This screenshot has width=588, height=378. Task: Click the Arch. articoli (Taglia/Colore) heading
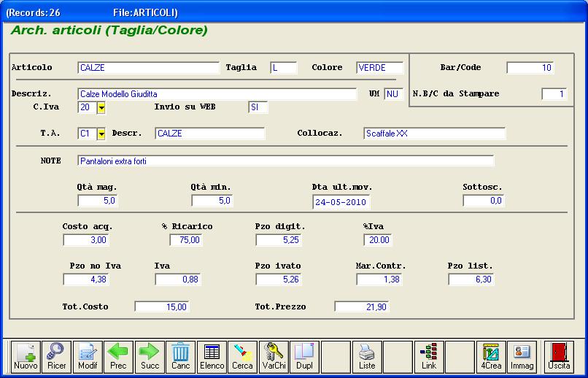tap(109, 31)
